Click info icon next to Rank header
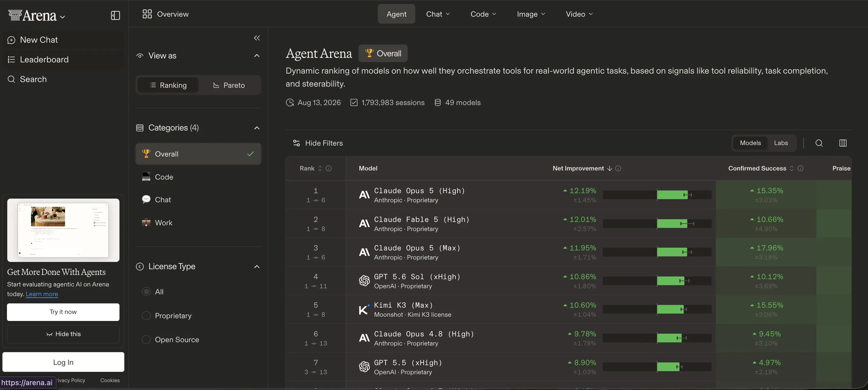Screen dimensions: 868x390 328,168
